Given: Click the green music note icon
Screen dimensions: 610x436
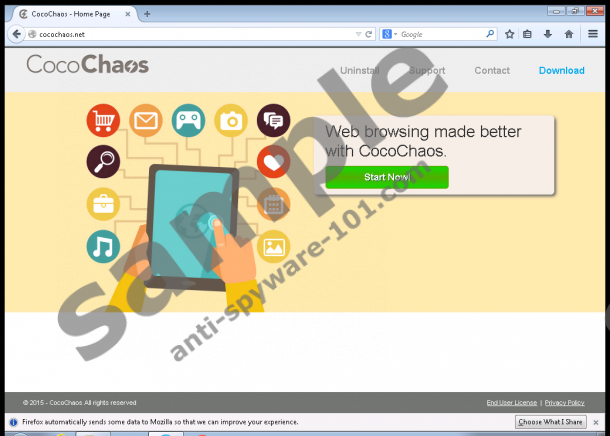Looking at the screenshot, I should pos(103,246).
